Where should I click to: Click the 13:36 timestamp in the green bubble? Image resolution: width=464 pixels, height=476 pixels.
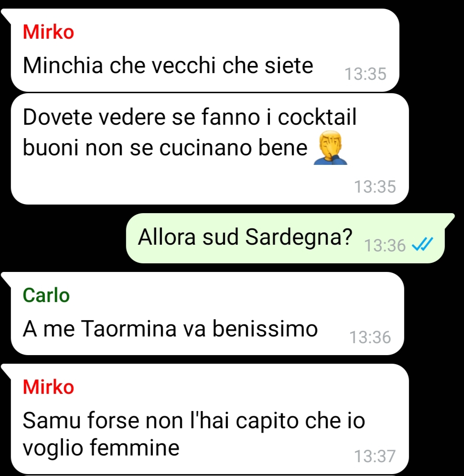tap(385, 246)
